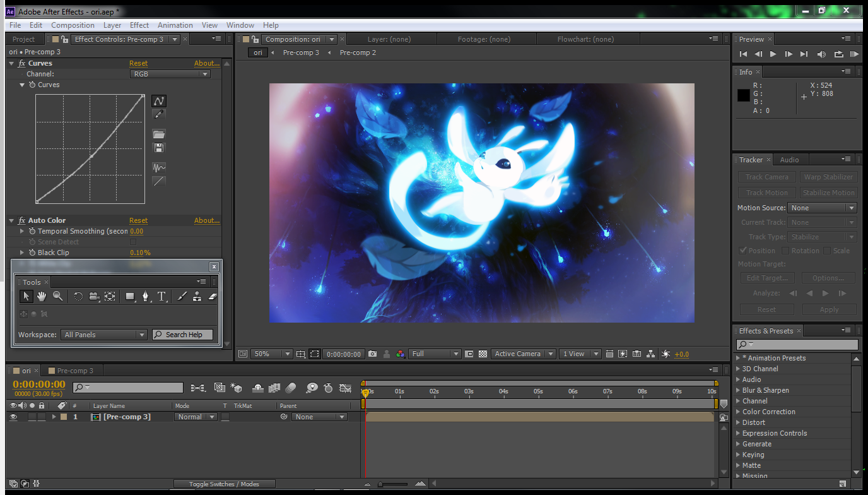Open the Effect menu

click(x=139, y=25)
